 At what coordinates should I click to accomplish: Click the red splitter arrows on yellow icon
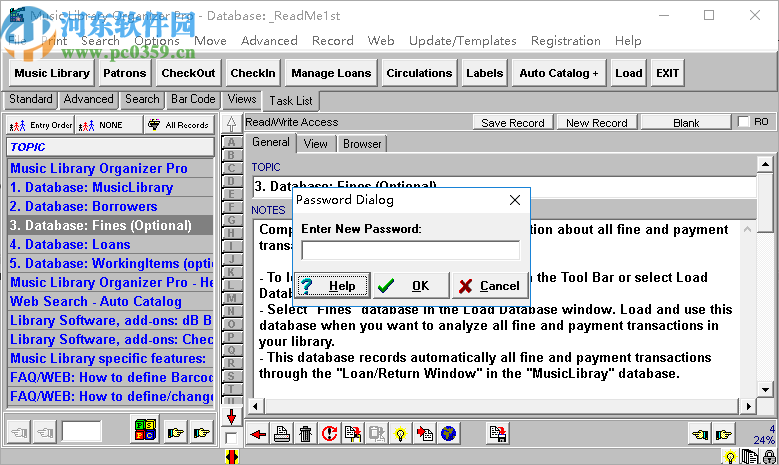point(232,457)
